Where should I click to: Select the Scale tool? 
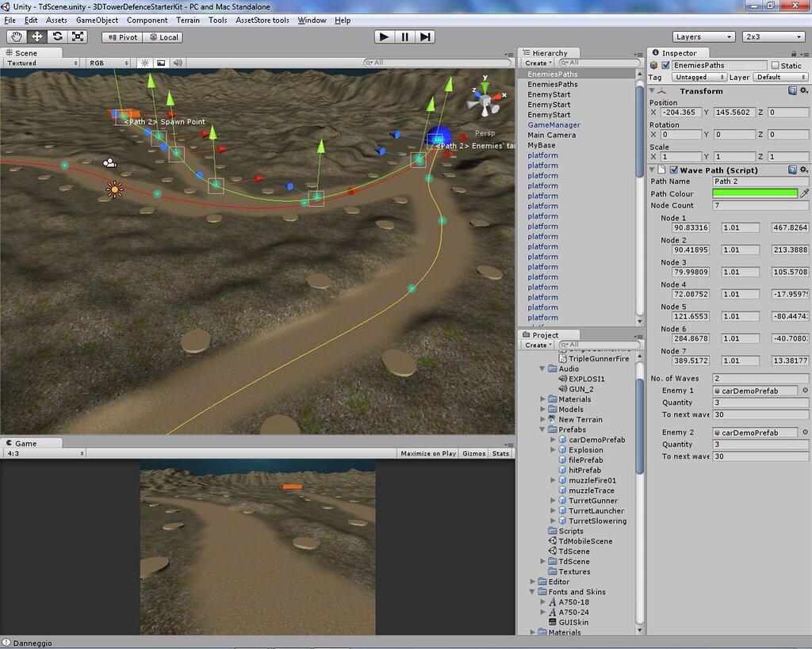click(78, 36)
